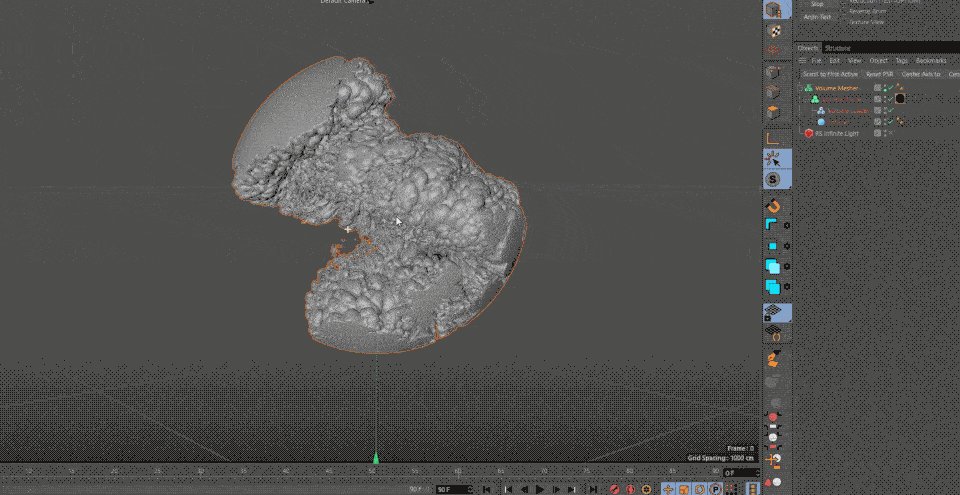This screenshot has width=960, height=495.
Task: Open the Tags menu in Object Manager
Action: (x=901, y=60)
